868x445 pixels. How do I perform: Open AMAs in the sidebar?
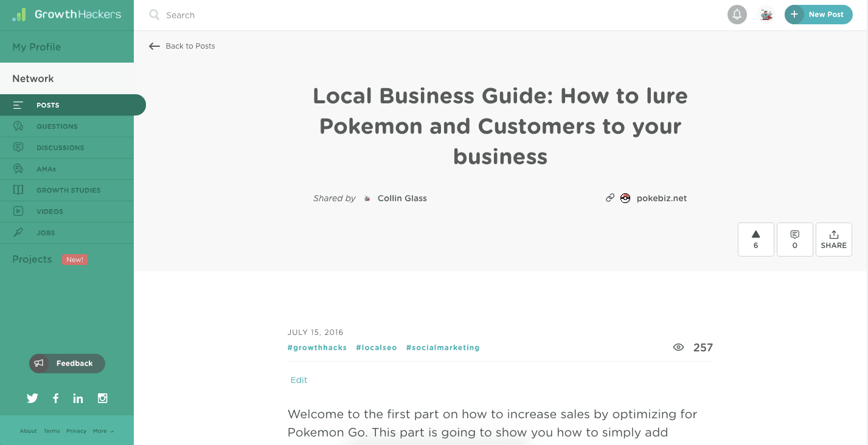[67, 169]
